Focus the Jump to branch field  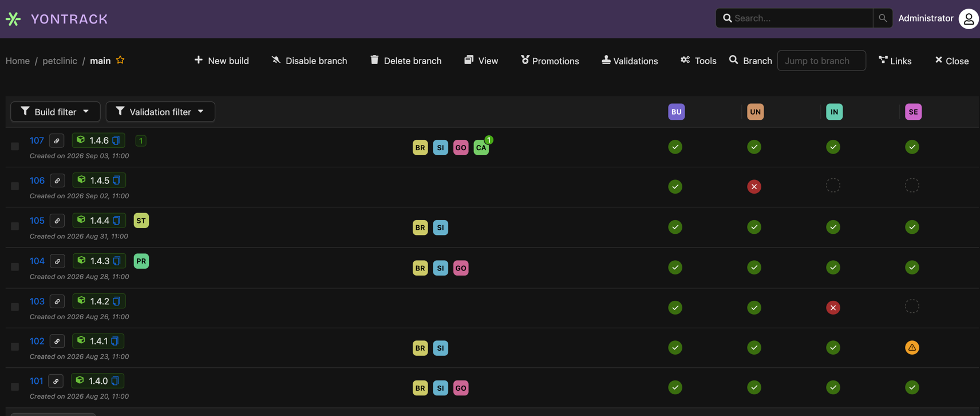tap(821, 61)
